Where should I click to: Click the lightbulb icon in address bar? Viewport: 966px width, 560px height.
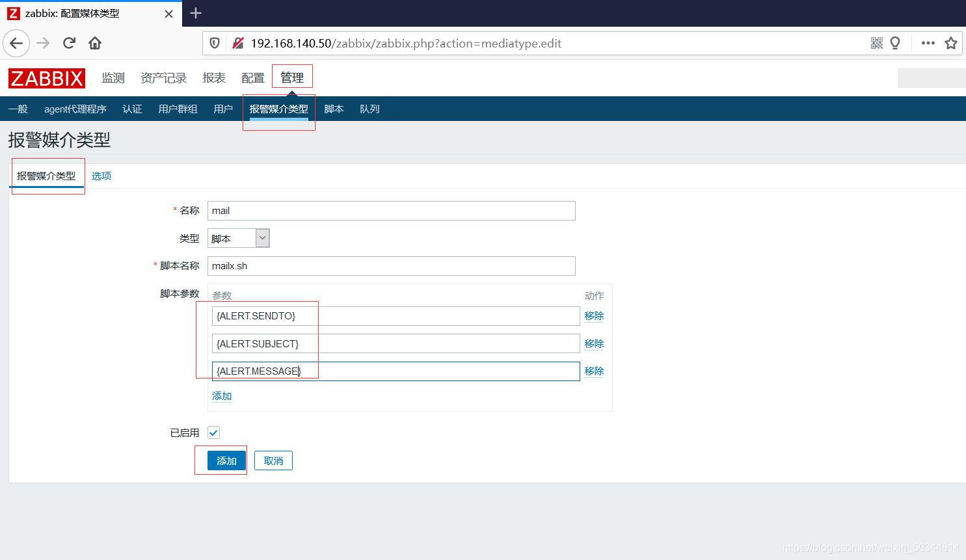click(x=895, y=43)
